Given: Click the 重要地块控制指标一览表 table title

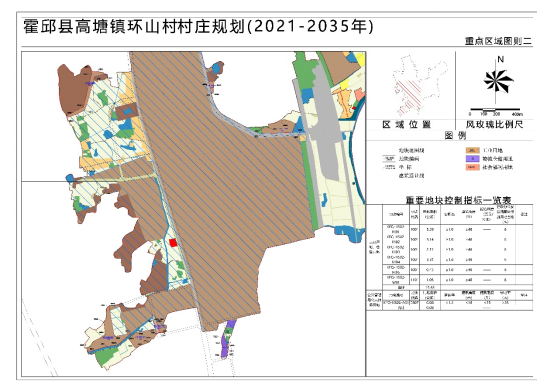Looking at the screenshot, I should coord(458,200).
